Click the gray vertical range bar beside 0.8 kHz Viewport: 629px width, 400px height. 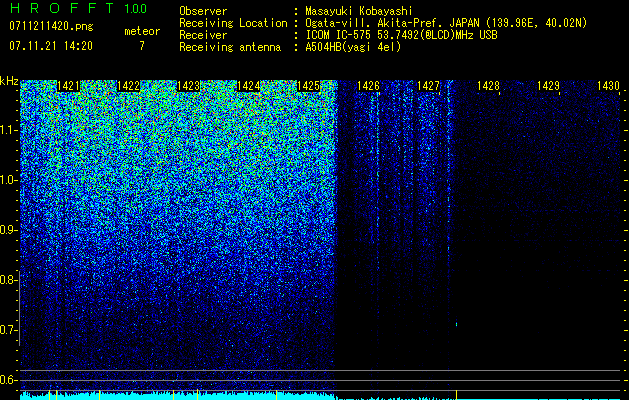(19, 308)
